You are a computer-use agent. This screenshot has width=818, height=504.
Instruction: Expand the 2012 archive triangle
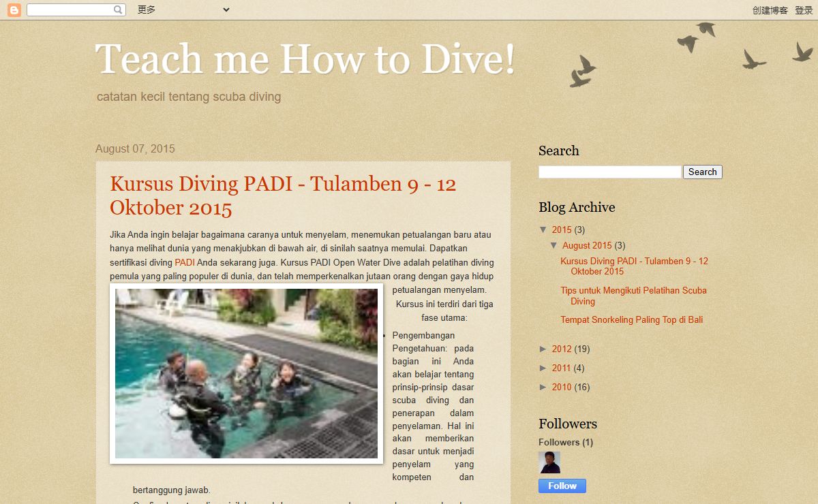[x=543, y=349]
